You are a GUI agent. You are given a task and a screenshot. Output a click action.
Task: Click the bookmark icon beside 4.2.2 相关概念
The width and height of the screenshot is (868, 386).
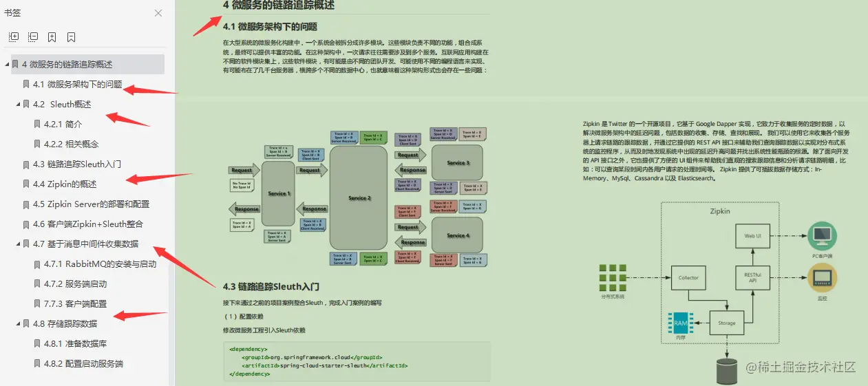tap(37, 144)
